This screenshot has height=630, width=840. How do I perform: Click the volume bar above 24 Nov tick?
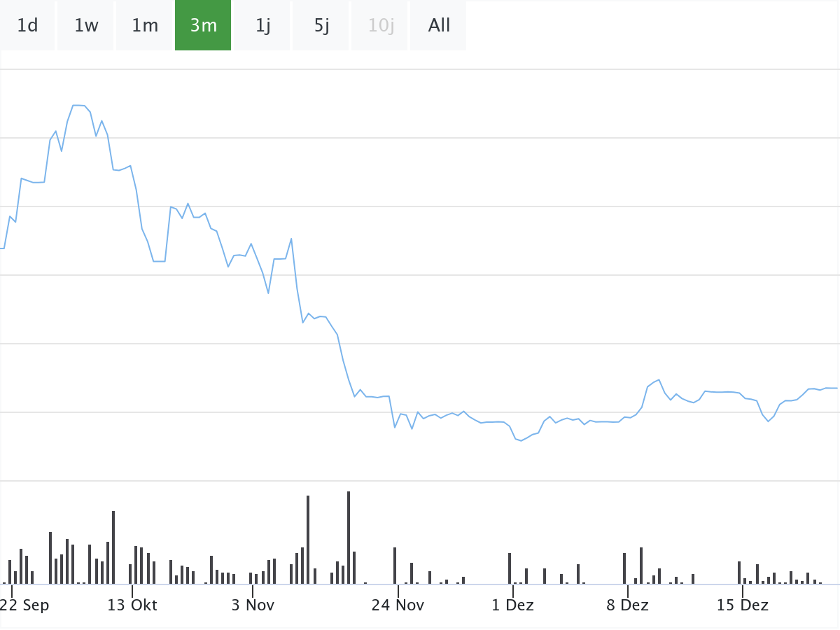(x=395, y=566)
